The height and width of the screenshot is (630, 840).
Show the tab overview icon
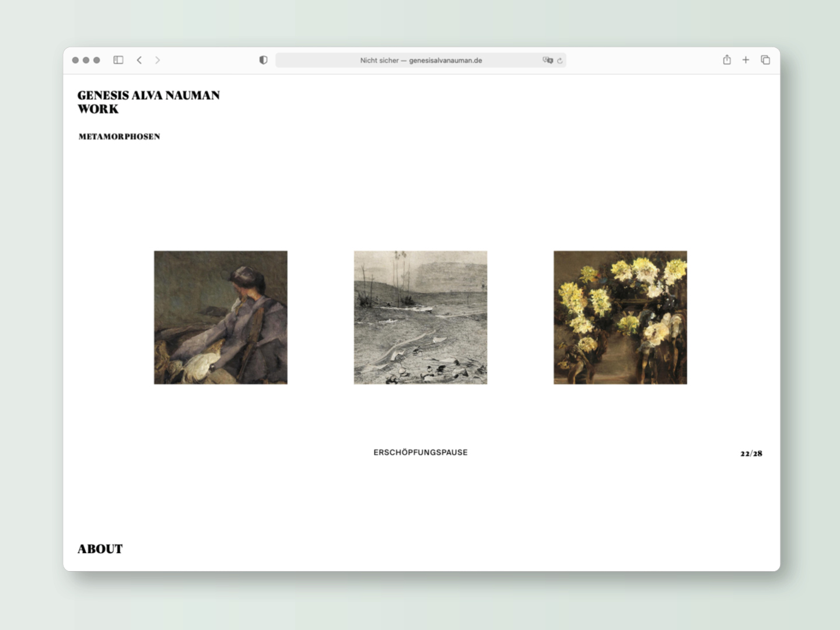[x=765, y=60]
